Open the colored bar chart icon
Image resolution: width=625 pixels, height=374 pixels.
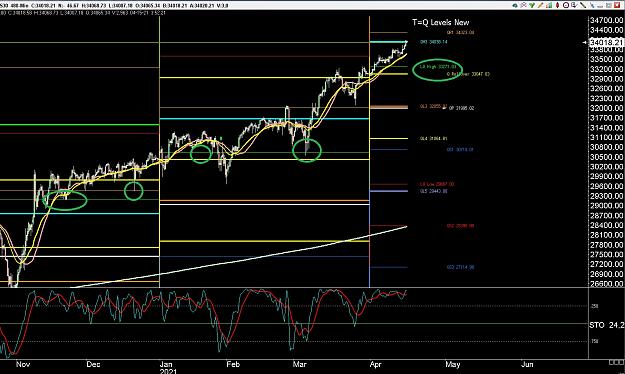click(549, 5)
